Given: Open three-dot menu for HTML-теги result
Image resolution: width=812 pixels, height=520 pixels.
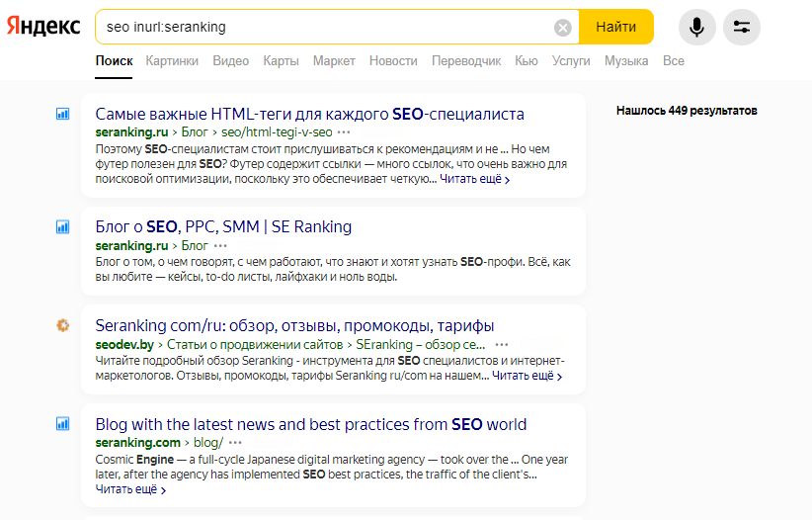Looking at the screenshot, I should (x=344, y=131).
